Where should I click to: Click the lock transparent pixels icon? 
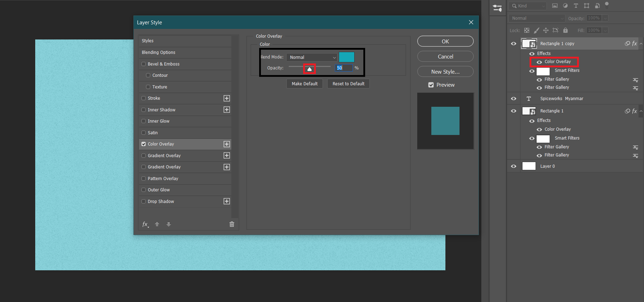(527, 30)
